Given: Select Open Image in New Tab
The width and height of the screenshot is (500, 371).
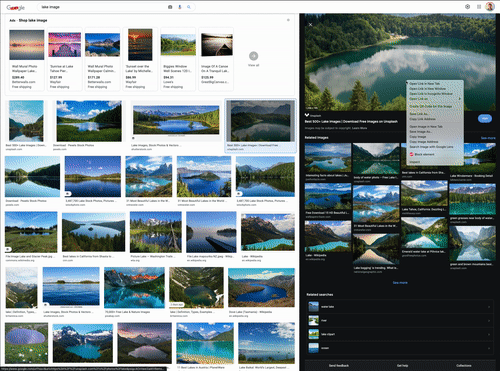Looking at the screenshot, I should (426, 127).
